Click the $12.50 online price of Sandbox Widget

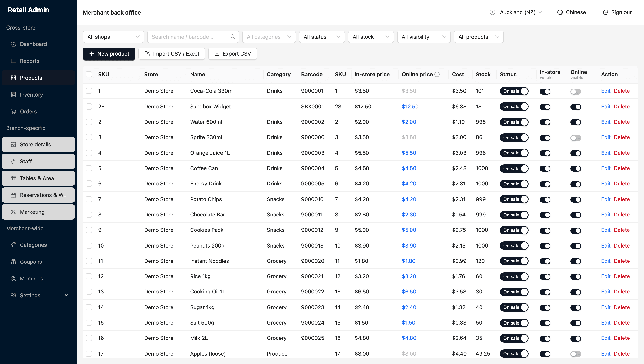(410, 107)
